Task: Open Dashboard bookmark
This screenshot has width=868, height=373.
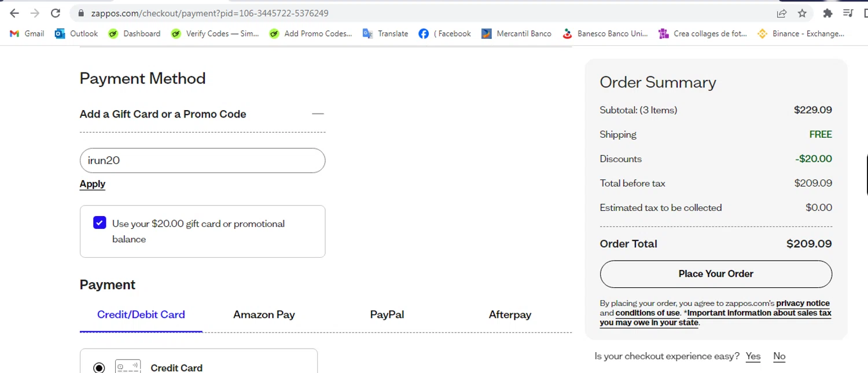Action: 134,34
